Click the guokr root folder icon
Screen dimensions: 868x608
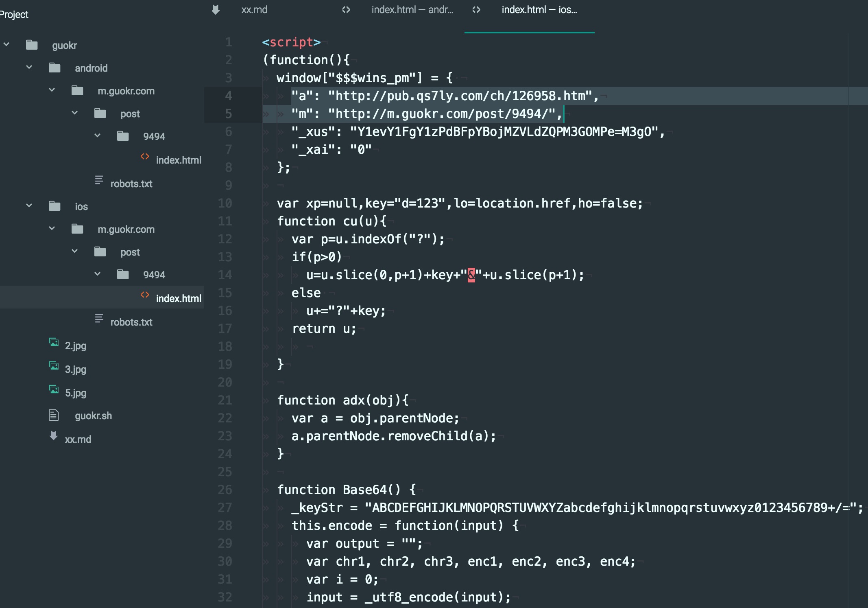tap(32, 45)
